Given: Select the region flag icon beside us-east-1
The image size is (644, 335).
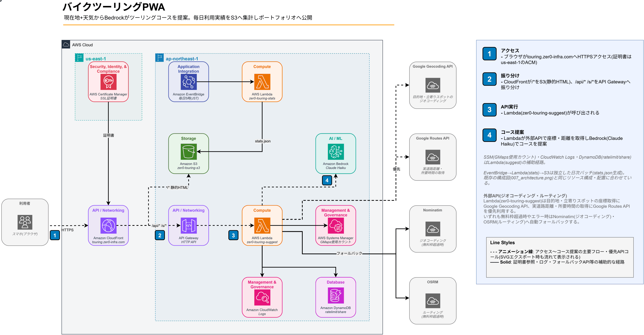Looking at the screenshot, I should [79, 58].
